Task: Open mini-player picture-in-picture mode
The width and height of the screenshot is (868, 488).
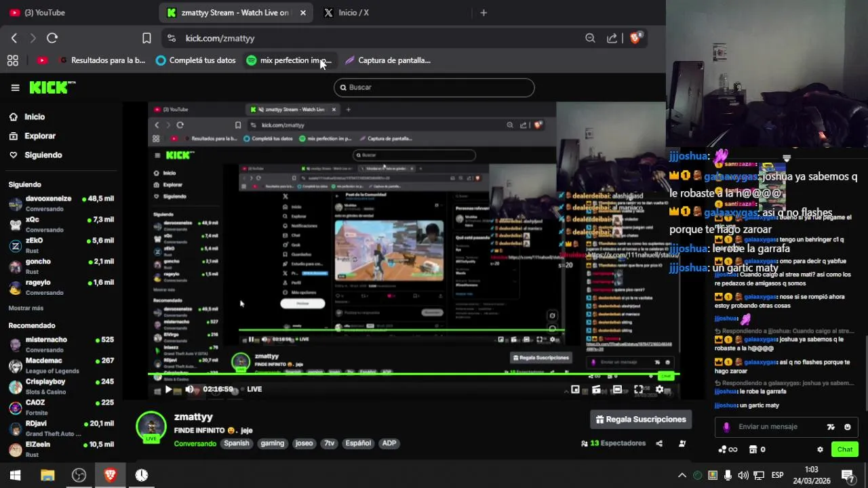Action: pyautogui.click(x=575, y=389)
